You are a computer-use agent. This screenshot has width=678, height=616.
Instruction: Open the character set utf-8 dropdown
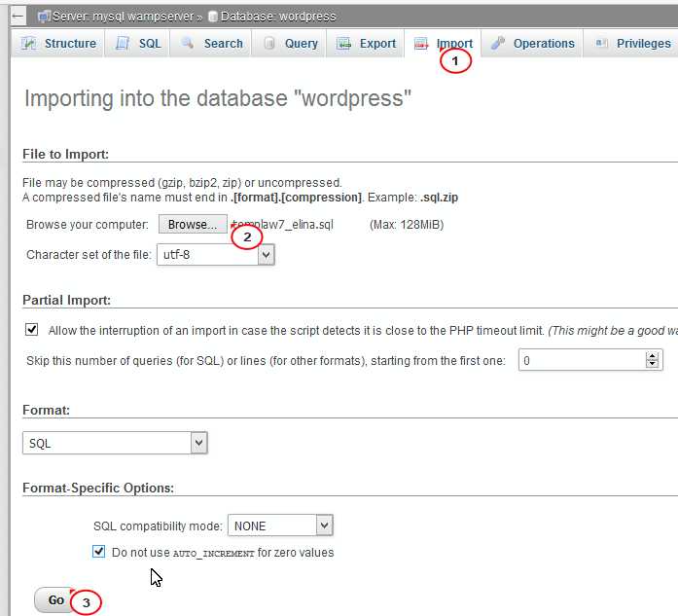(215, 254)
